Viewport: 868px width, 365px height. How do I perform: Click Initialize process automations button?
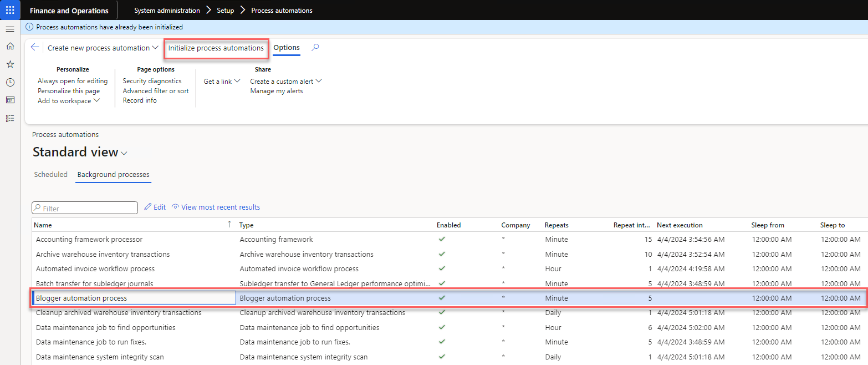click(216, 48)
